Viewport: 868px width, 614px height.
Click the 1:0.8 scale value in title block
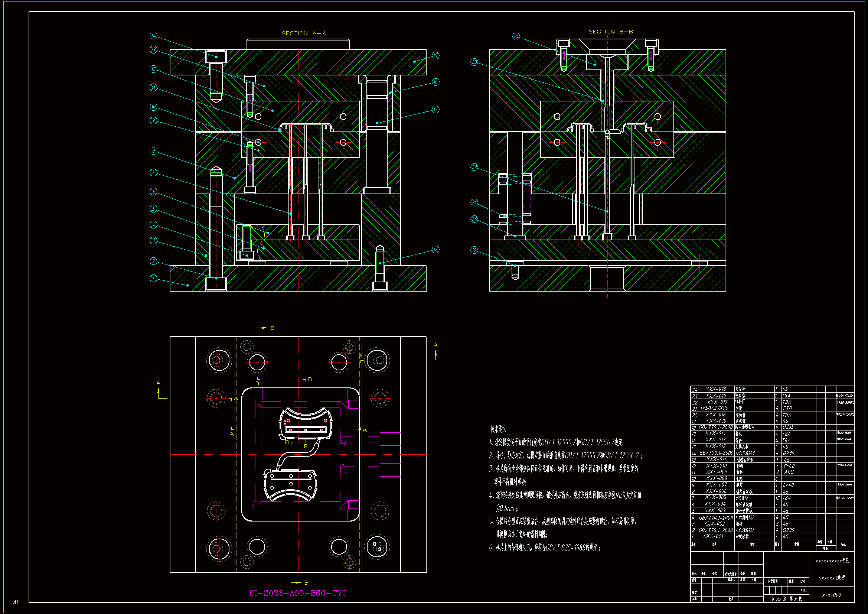tap(804, 590)
